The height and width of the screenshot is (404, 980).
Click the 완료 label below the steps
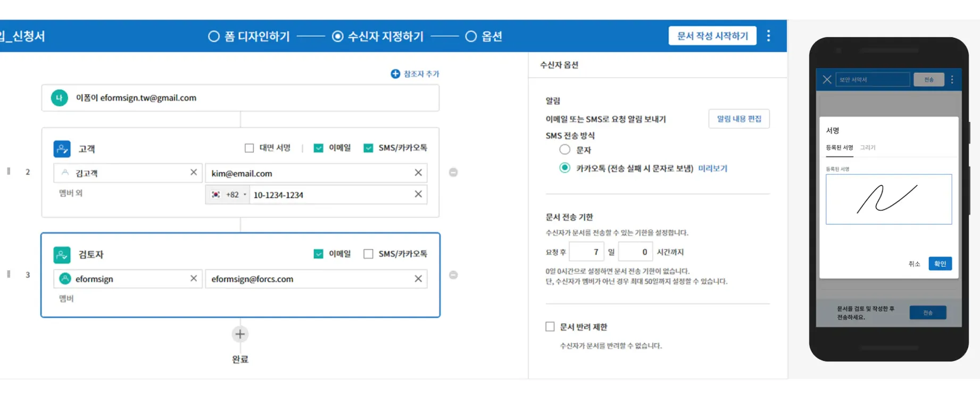point(240,359)
